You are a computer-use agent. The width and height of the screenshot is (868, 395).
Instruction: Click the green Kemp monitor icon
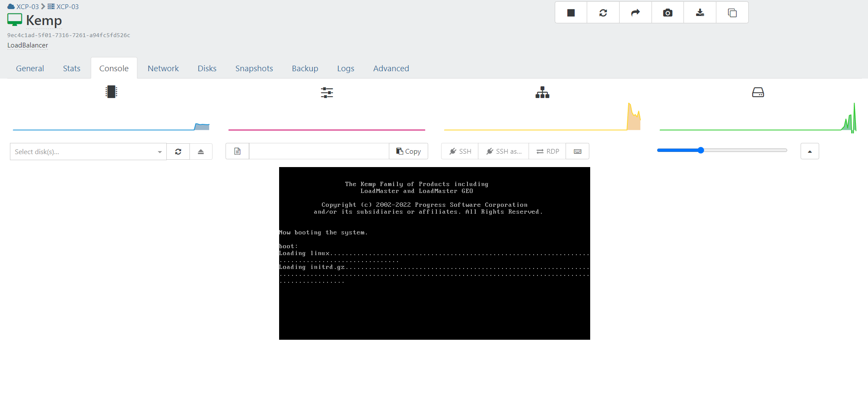(x=15, y=20)
